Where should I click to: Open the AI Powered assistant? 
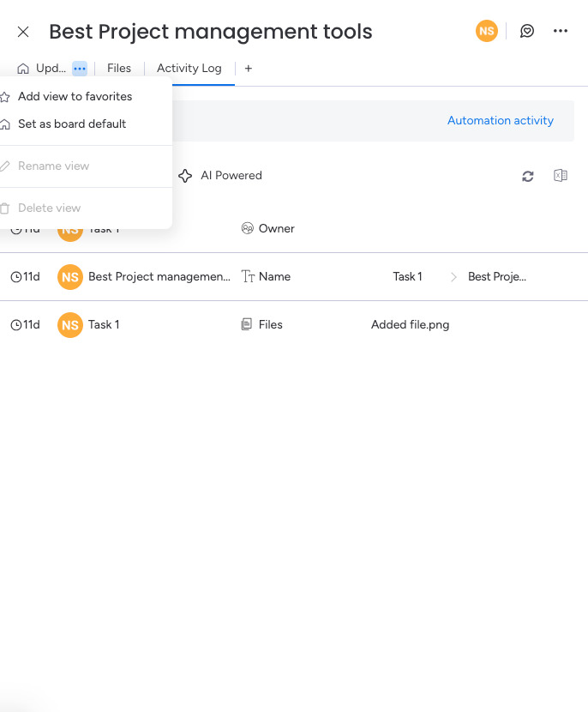click(219, 175)
